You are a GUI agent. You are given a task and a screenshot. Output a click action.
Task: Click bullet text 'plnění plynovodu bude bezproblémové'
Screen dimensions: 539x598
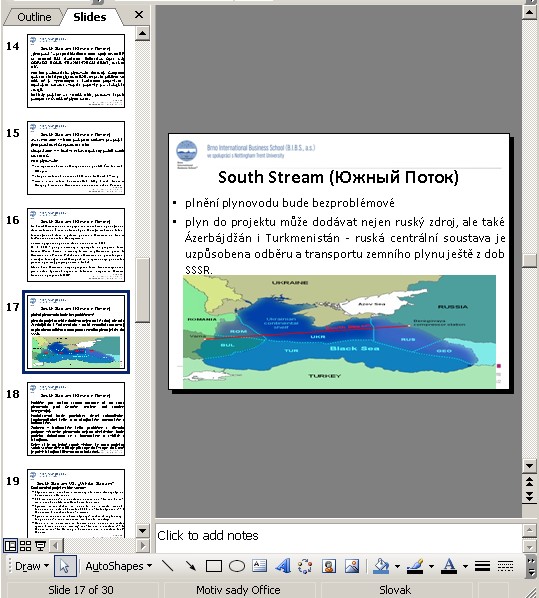[290, 203]
